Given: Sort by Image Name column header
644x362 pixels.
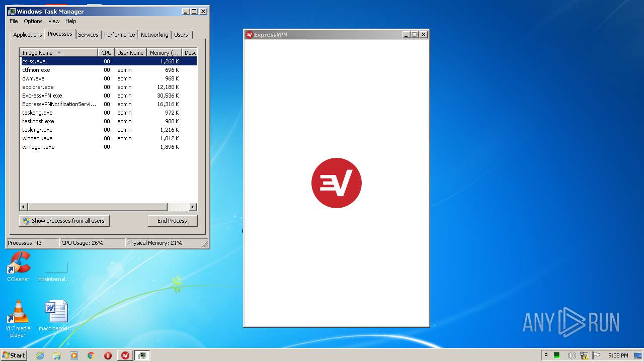Looking at the screenshot, I should [x=59, y=53].
